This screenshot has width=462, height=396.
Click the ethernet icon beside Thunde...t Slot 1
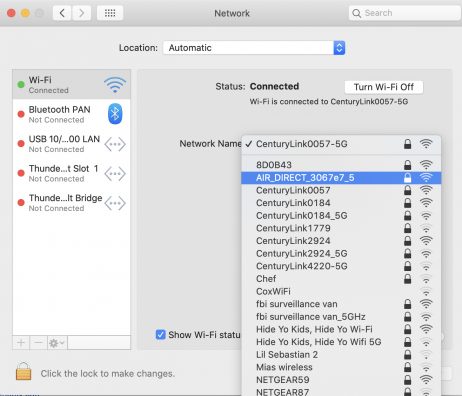(x=115, y=174)
